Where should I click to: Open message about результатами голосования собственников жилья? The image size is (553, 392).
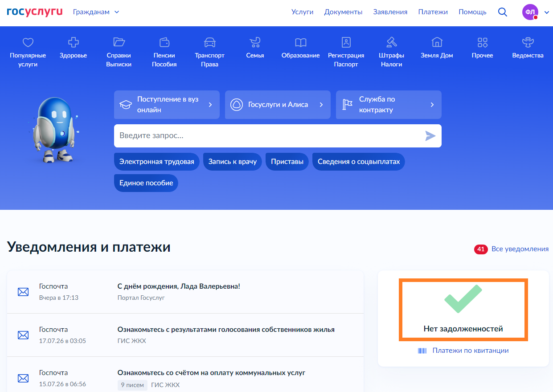click(226, 330)
